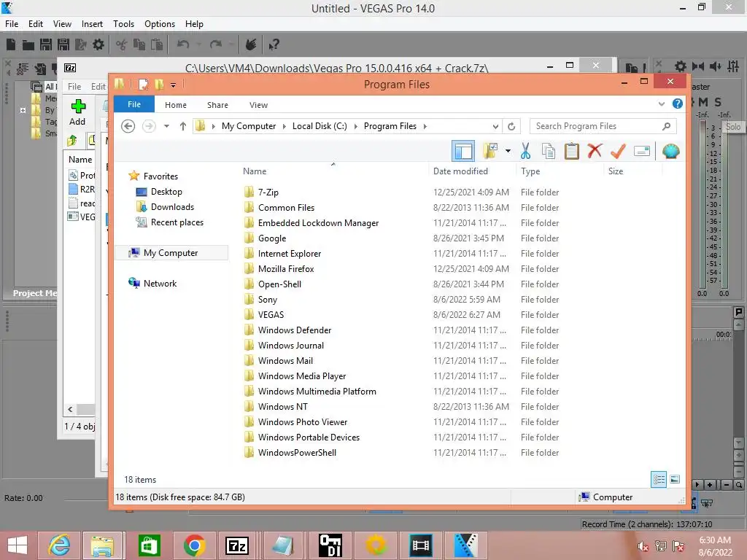
Task: Expand the By Type tree node in Project Media
Action: (x=23, y=110)
